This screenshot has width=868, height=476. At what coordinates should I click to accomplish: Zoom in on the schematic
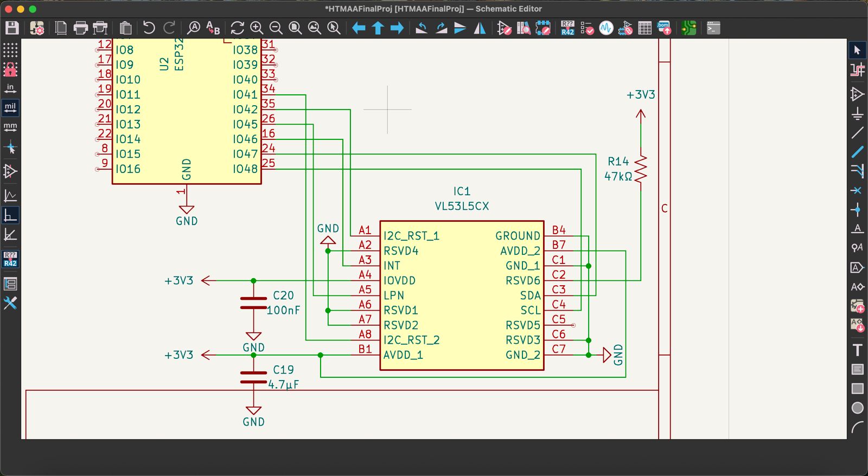pyautogui.click(x=257, y=28)
